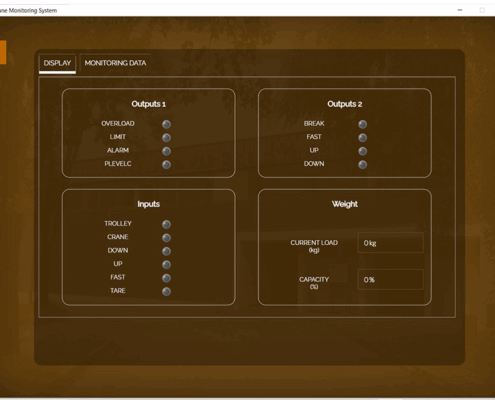Minimize the Monitoring System window
Image resolution: width=495 pixels, height=400 pixels.
(460, 10)
